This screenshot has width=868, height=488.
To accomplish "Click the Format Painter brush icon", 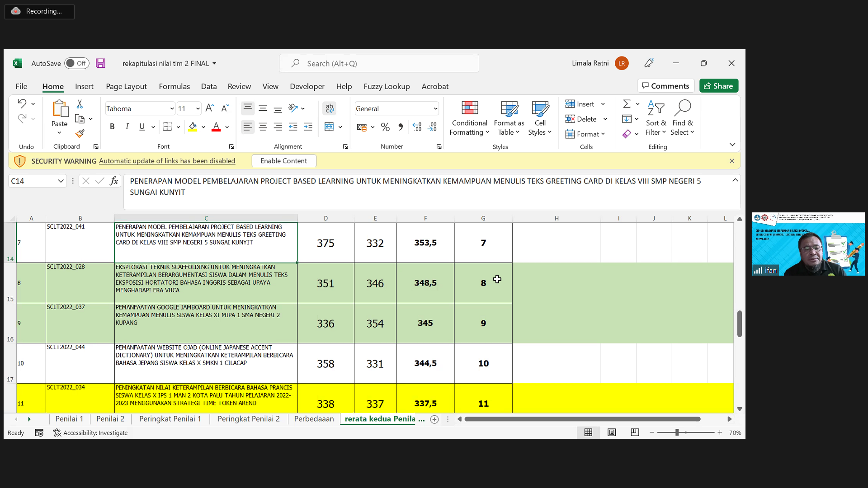I will click(x=80, y=134).
